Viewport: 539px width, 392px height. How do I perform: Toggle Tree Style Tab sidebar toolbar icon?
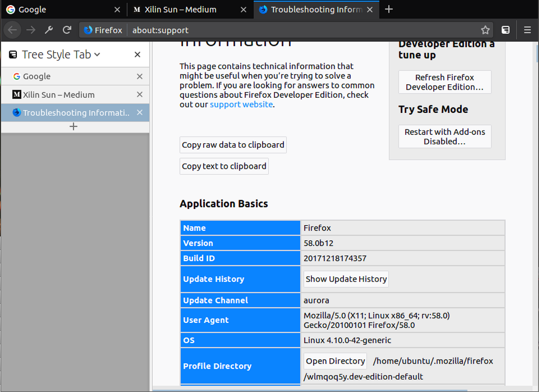(x=506, y=30)
